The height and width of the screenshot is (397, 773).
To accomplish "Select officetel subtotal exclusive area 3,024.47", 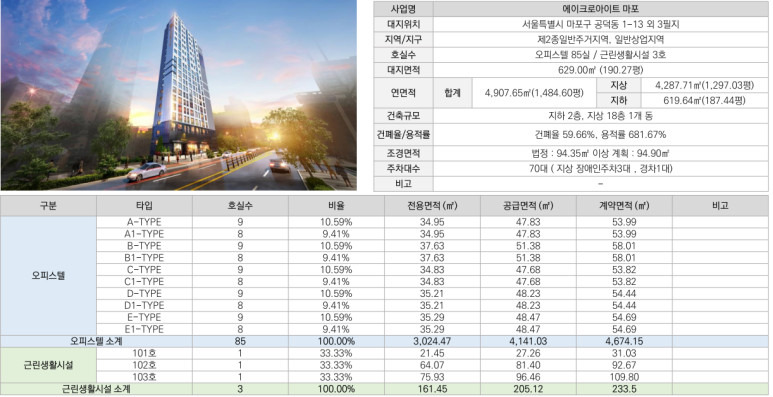I will tap(432, 341).
